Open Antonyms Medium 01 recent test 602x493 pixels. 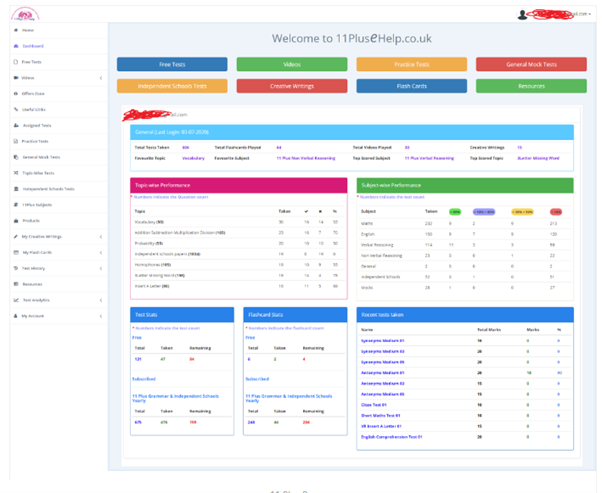382,373
